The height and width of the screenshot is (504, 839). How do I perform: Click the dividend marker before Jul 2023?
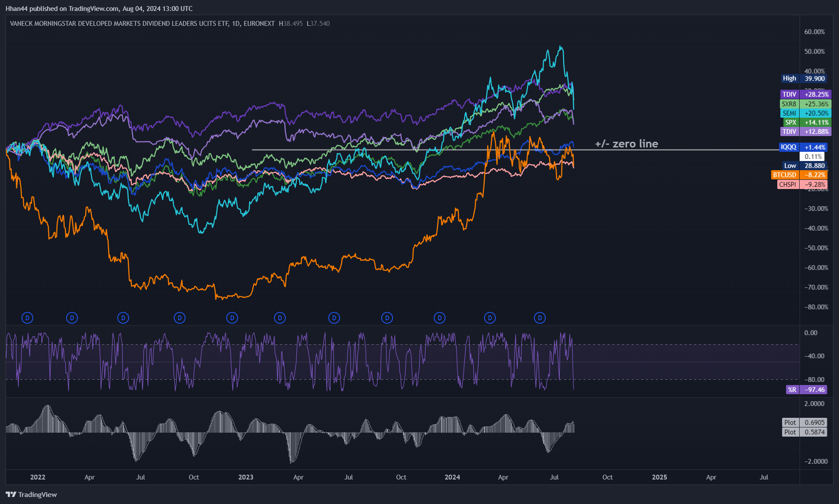(x=334, y=318)
